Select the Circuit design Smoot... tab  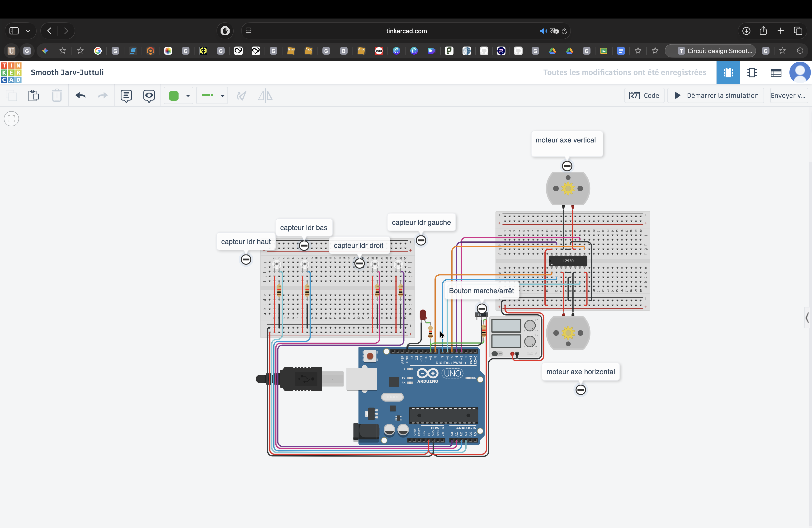point(710,51)
